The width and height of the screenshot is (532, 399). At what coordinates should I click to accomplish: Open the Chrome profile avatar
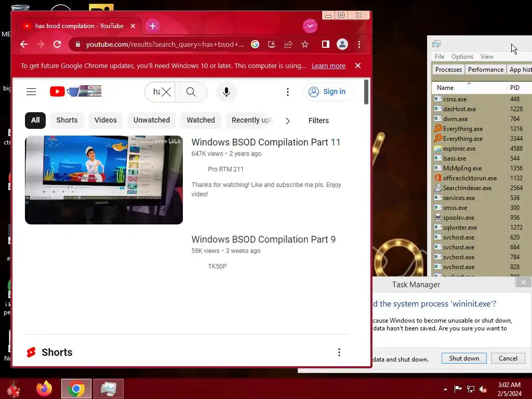tap(342, 44)
